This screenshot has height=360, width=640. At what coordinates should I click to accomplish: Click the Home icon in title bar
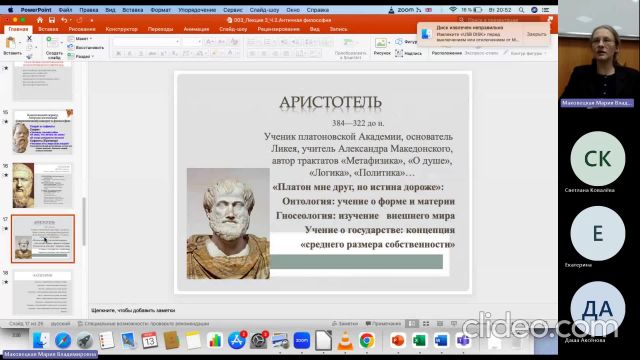(x=40, y=20)
